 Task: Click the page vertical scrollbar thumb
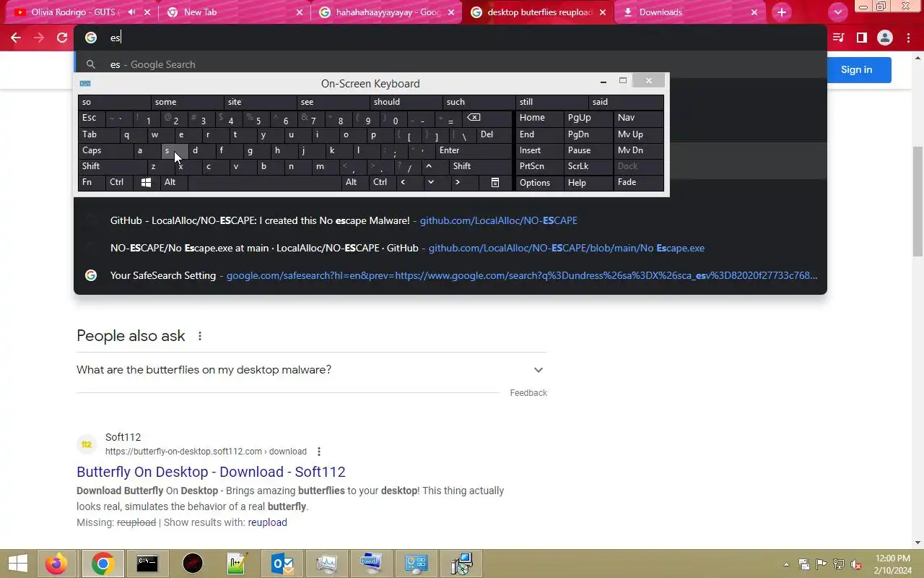(x=918, y=201)
